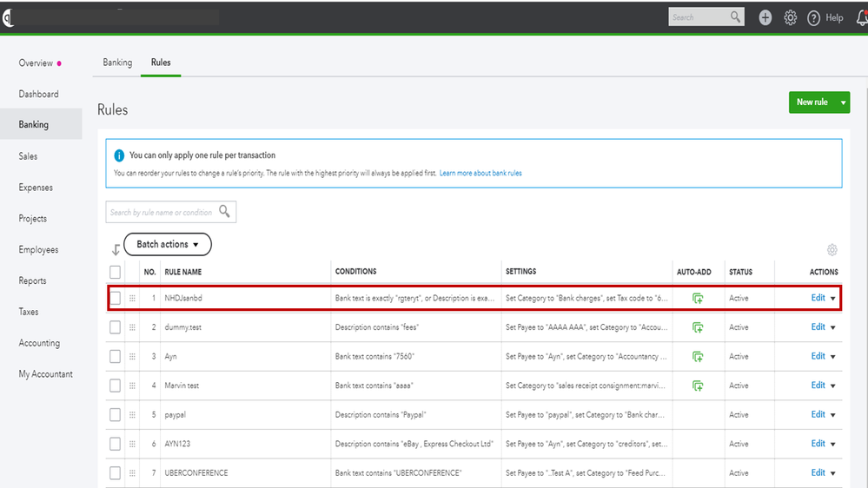Screen dimensions: 868x488
Task: Open Reports in the left navigation
Action: tap(33, 280)
